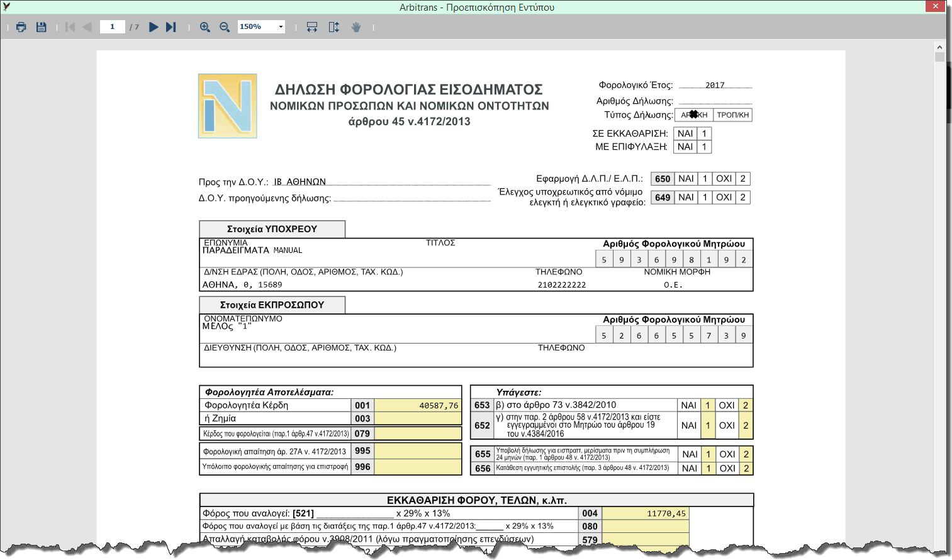Jump to the last page

(x=171, y=27)
